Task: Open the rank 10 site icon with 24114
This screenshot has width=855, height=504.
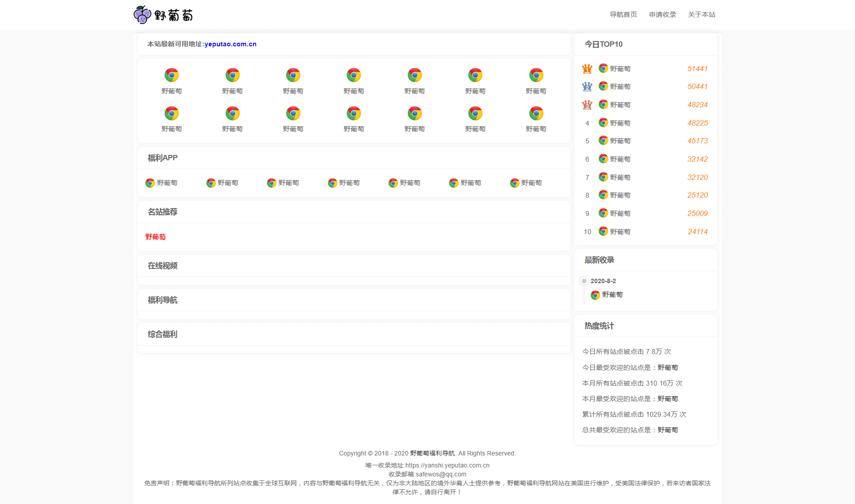Action: [603, 231]
